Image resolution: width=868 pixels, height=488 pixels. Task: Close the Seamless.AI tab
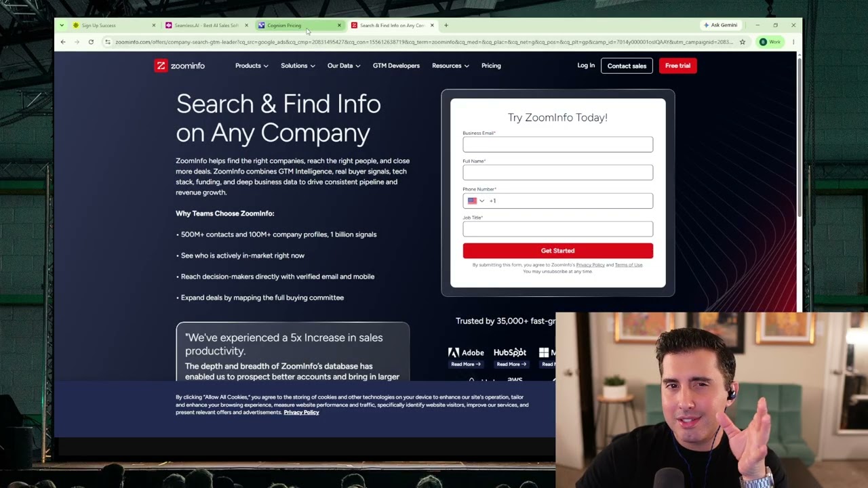click(x=247, y=25)
